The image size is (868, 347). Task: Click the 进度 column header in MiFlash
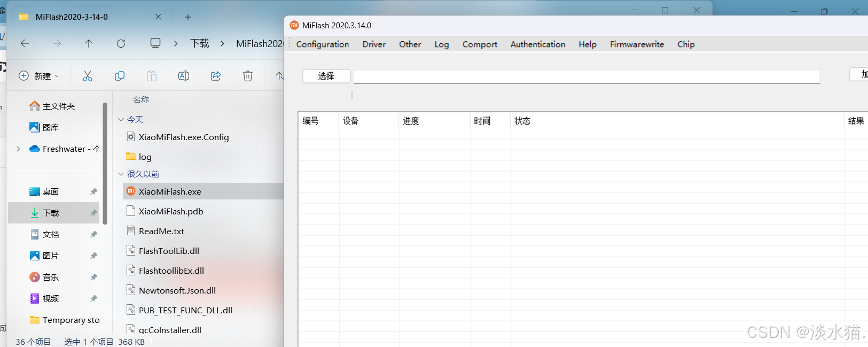pos(435,121)
